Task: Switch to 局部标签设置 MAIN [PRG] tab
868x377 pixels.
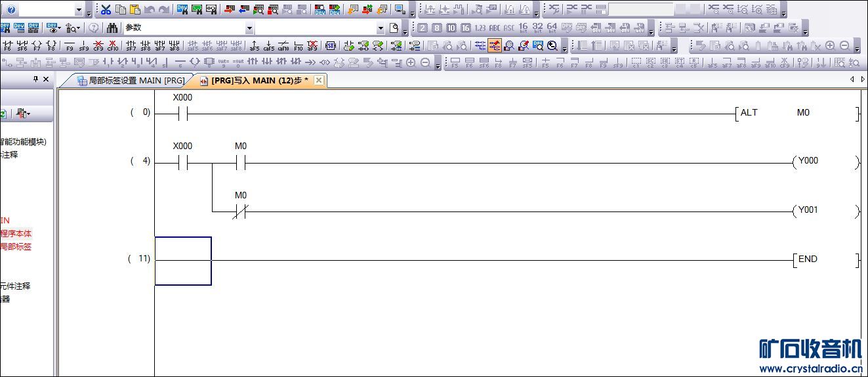Action: (130, 80)
